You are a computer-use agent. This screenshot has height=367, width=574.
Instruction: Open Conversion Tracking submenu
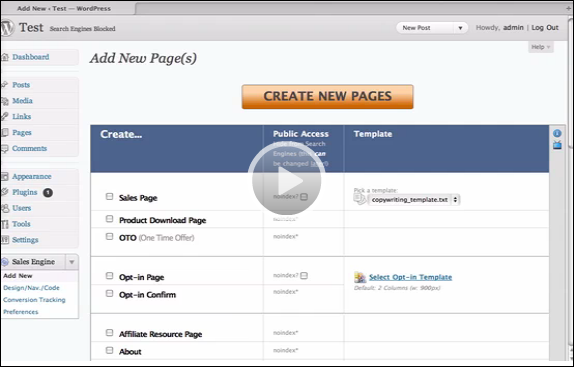click(x=34, y=300)
